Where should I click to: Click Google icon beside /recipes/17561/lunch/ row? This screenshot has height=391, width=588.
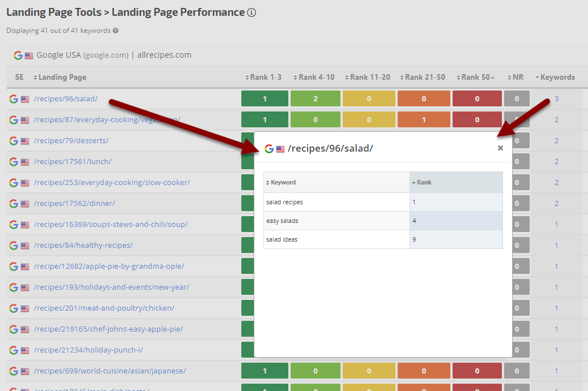14,162
